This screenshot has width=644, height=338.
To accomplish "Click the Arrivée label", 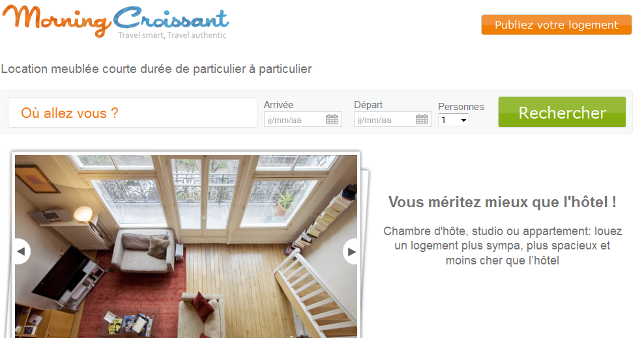I will click(278, 105).
